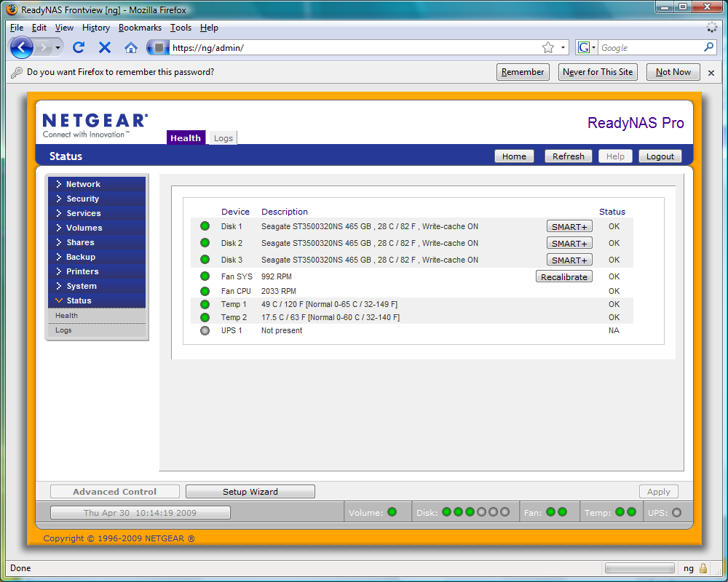Reload the page with the refresh icon
Screen dimensions: 728x582
click(79, 47)
